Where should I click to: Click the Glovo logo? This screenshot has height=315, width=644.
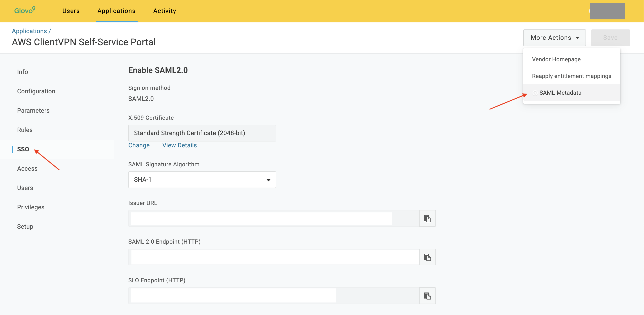pos(24,11)
